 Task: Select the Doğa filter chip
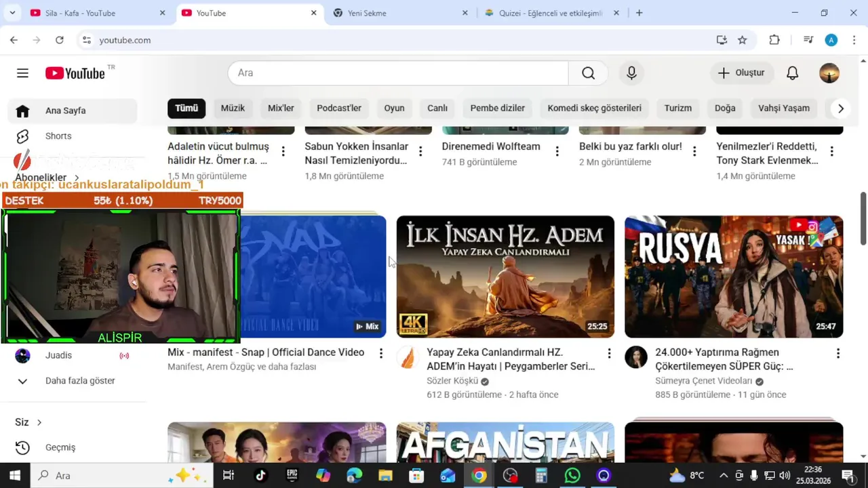[x=725, y=108]
